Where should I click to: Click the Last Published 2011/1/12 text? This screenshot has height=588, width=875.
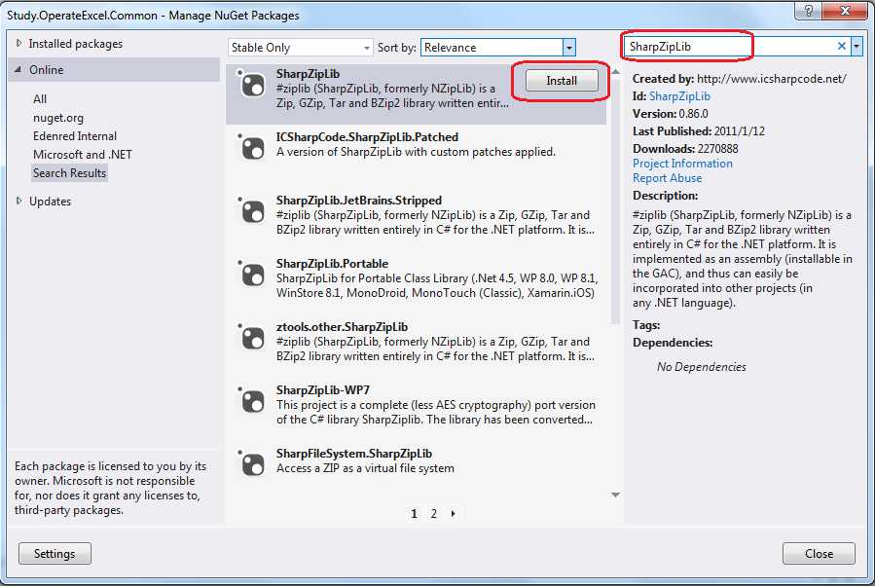pyautogui.click(x=699, y=130)
